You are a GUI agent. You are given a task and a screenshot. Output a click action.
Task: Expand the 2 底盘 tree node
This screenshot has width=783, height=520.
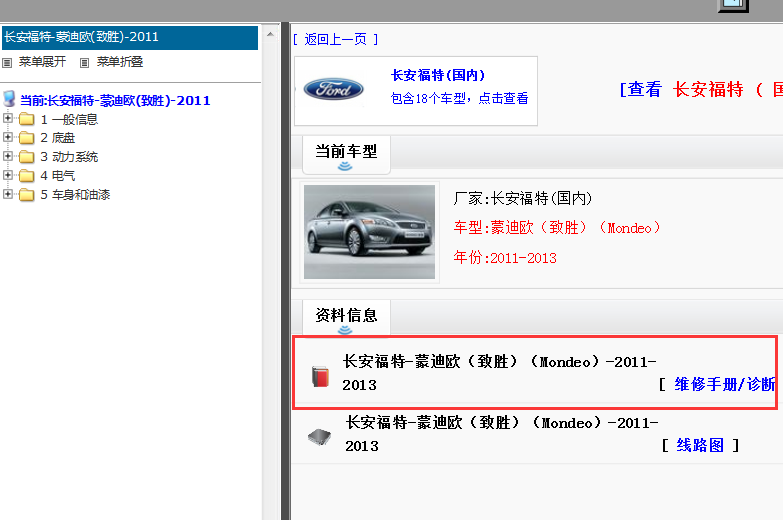[7, 137]
